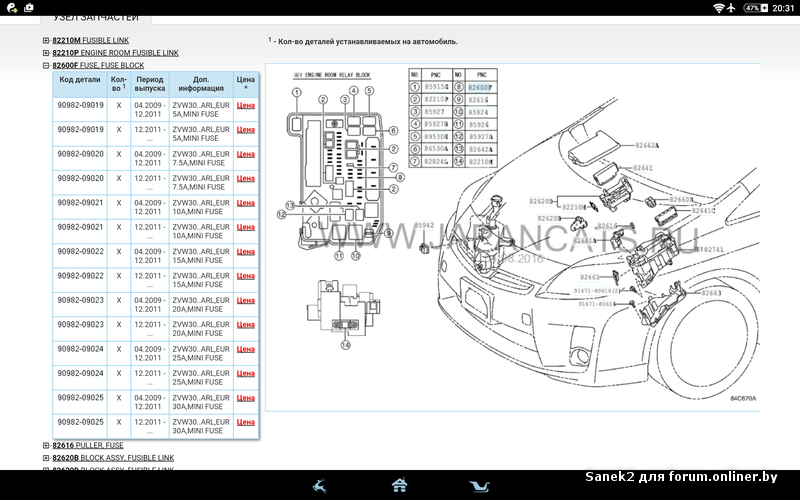Screen dimensions: 800x500
Task: Select 82642A code in PNC table
Action: (x=481, y=149)
